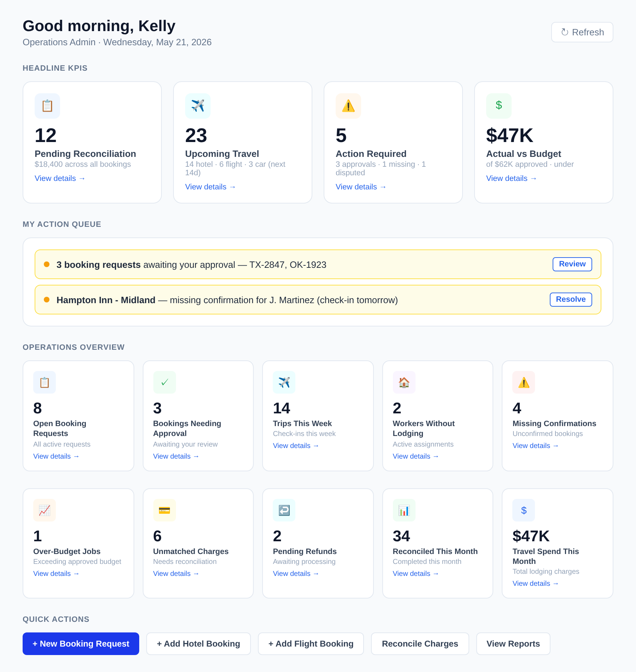Viewport: 636px width, 672px height.
Task: Click the bar chart icon on Reconciled This Month
Action: point(404,510)
